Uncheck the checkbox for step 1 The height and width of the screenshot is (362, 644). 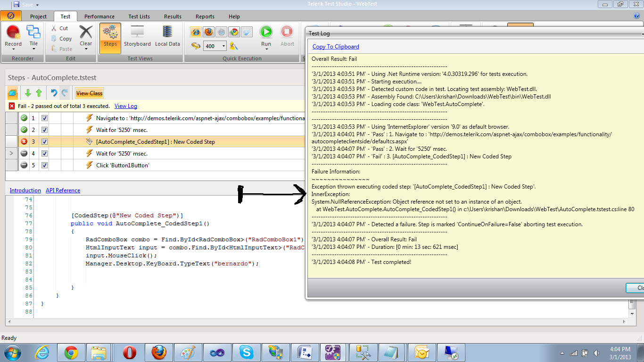[44, 118]
